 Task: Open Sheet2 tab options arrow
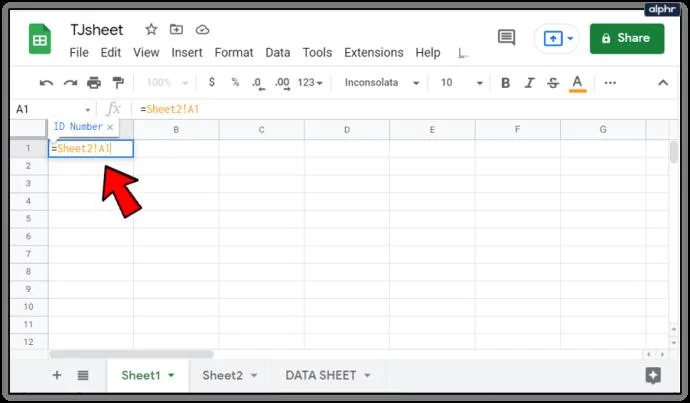[254, 375]
